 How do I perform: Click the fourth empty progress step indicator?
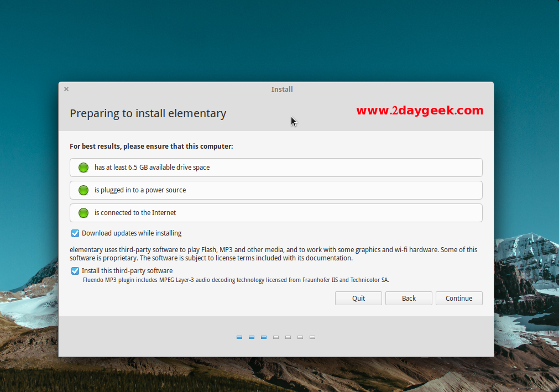coord(276,337)
